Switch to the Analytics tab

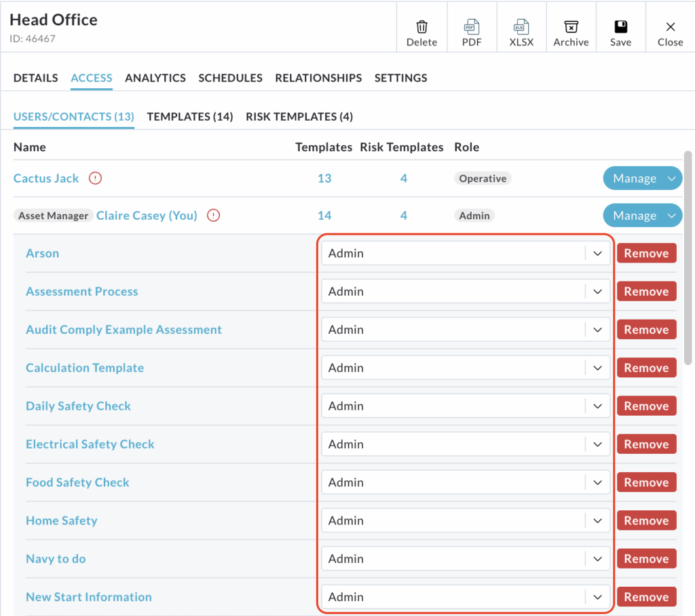(x=155, y=78)
